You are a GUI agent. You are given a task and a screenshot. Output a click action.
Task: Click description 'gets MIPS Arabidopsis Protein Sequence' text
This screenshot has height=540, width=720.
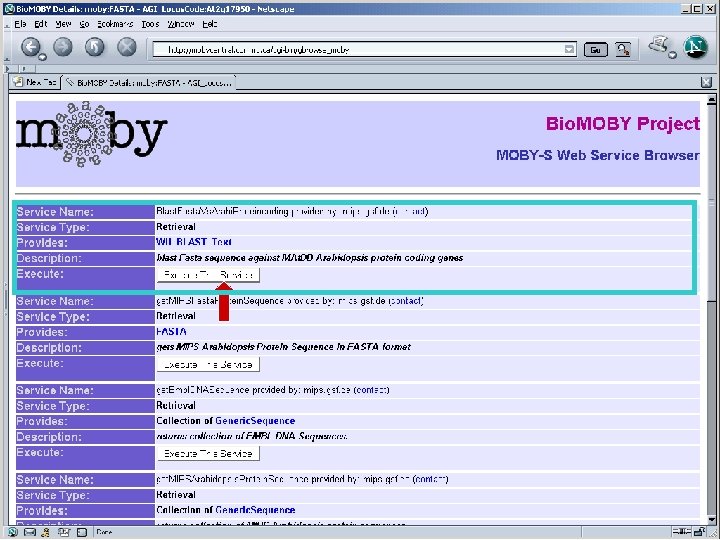(x=283, y=347)
